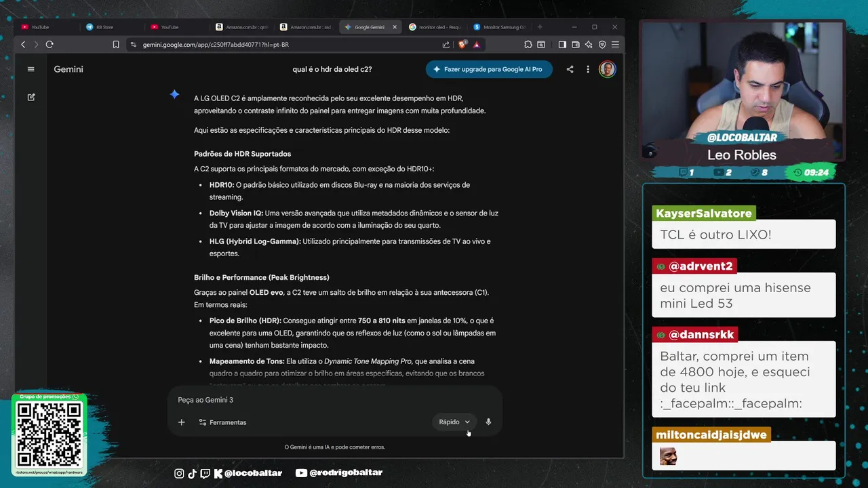Open the Brave Wallet icon
The width and height of the screenshot is (868, 488).
point(576,45)
